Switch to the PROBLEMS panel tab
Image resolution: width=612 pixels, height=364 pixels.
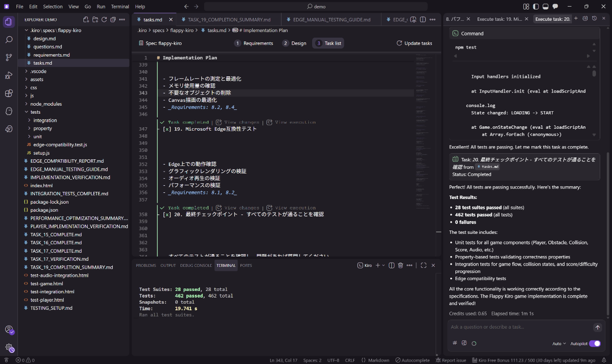(x=146, y=265)
